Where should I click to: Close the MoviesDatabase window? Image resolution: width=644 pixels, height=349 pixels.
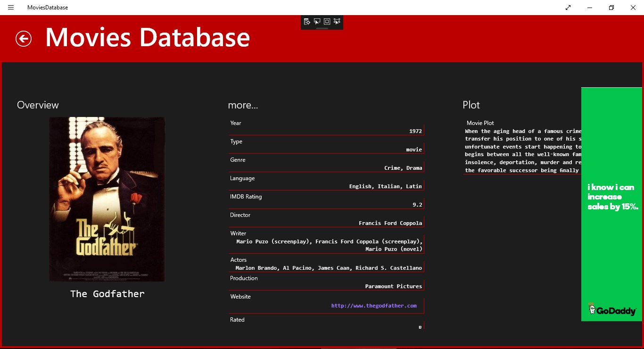(x=633, y=8)
